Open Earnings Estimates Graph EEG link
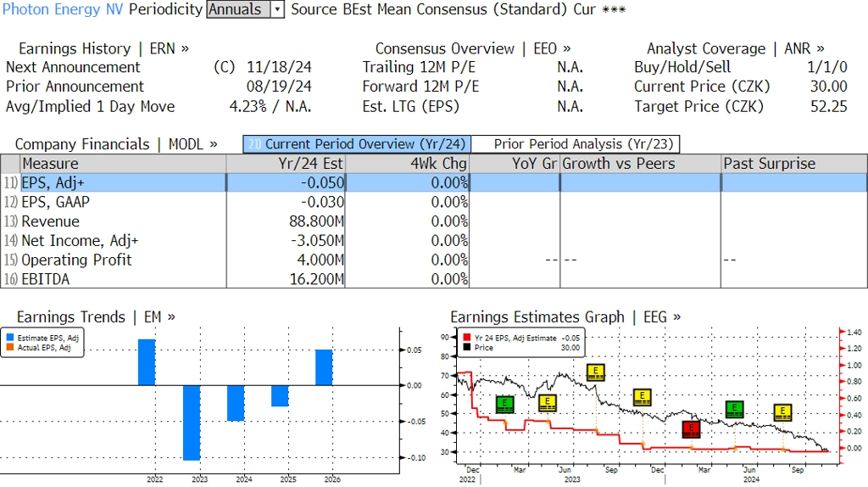The width and height of the screenshot is (868, 487). point(565,317)
